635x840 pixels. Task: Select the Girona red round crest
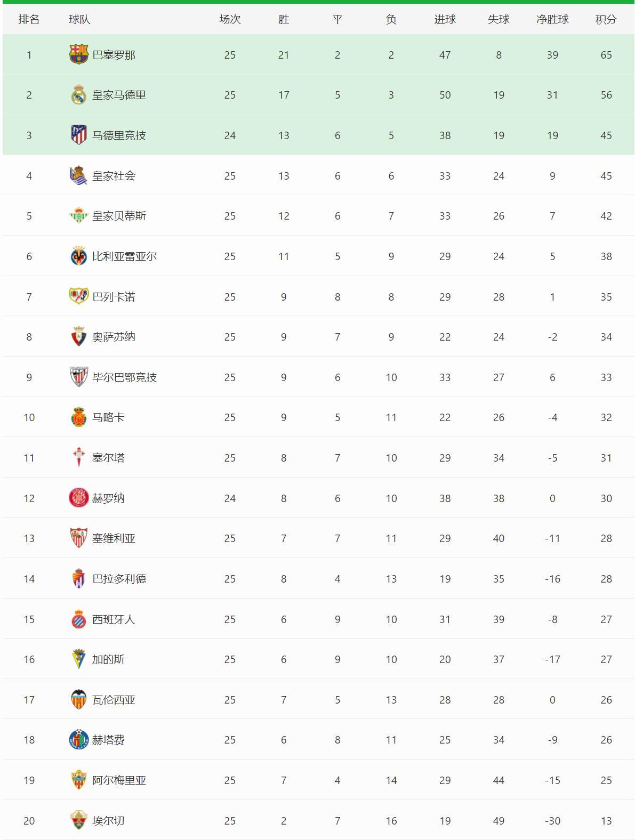point(79,498)
